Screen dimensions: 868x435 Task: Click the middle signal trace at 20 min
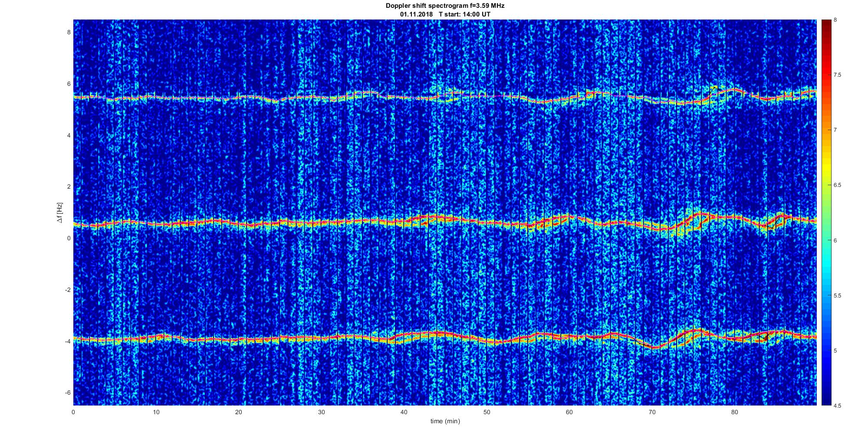point(239,224)
